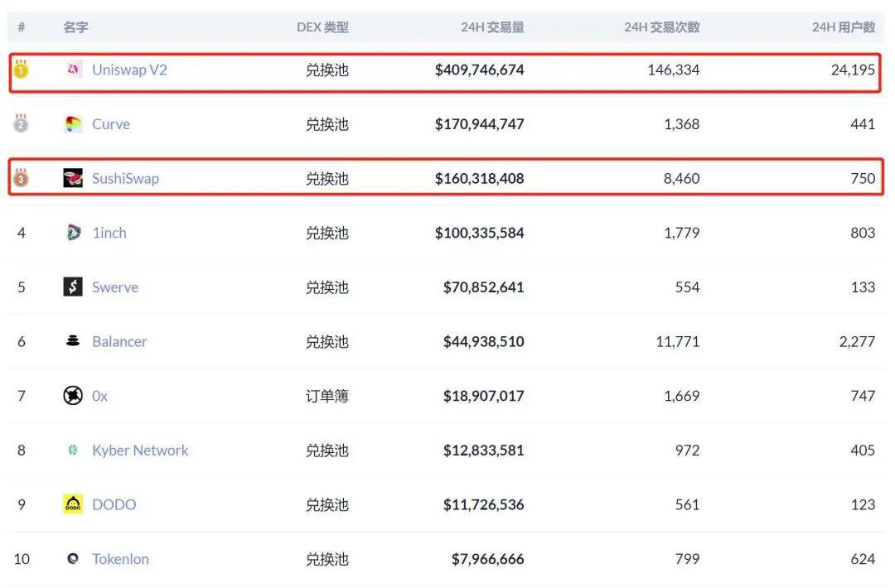The height and width of the screenshot is (588, 895).
Task: Click the 146,334 trade count value
Action: [674, 70]
